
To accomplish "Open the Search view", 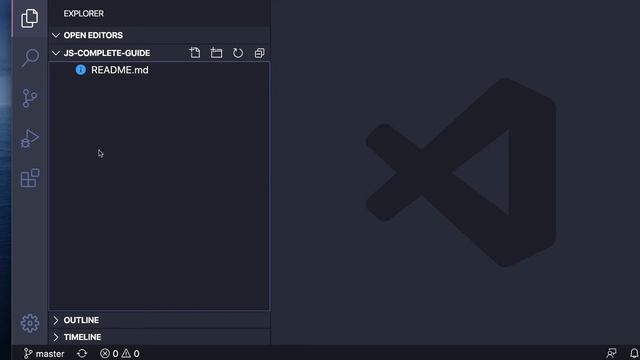I will (30, 58).
